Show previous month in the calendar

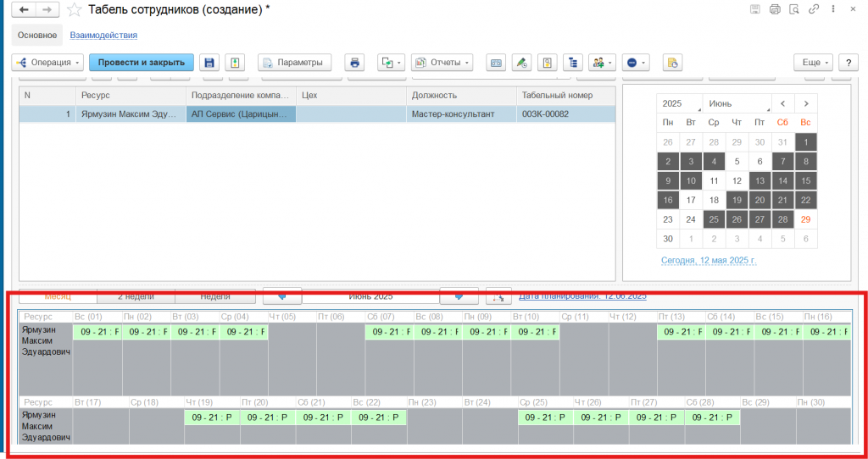tap(782, 103)
